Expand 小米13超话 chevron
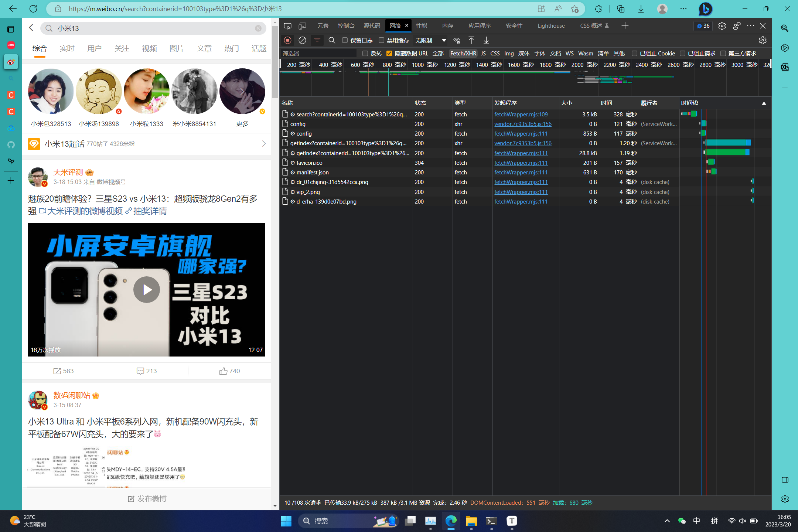The image size is (798, 532). (x=263, y=144)
